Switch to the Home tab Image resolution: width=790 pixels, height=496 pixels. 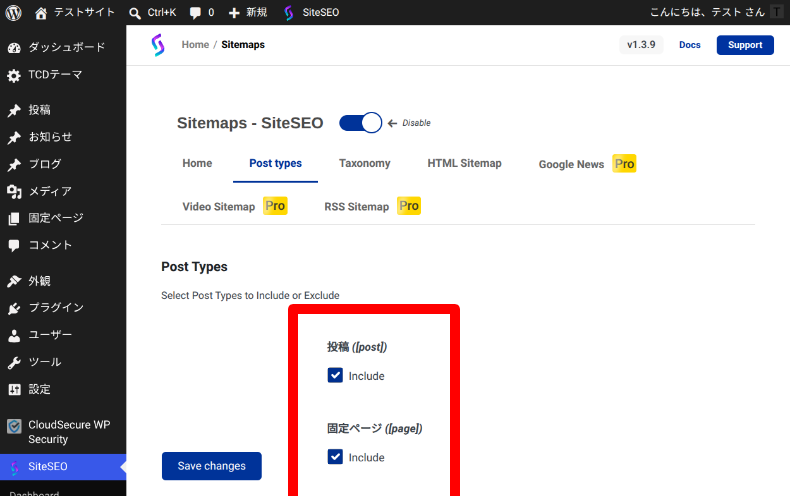coord(197,163)
